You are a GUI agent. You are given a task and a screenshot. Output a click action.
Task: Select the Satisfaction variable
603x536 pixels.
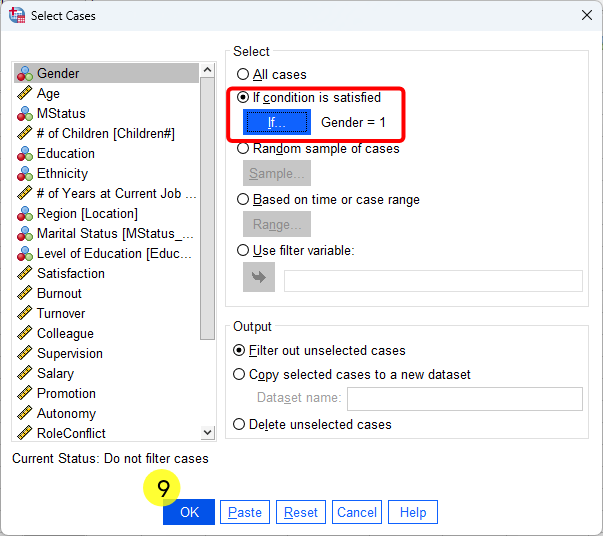106,273
